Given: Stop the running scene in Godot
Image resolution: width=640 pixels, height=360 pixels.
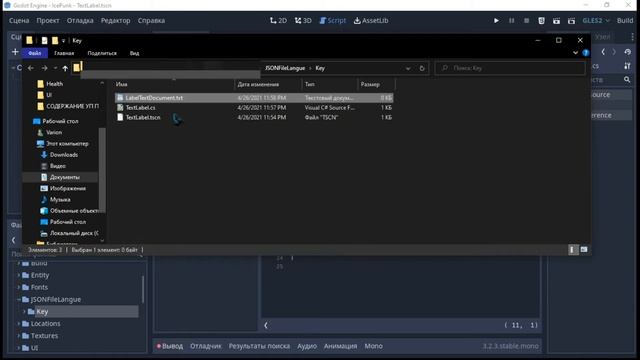Looking at the screenshot, I should (x=527, y=20).
